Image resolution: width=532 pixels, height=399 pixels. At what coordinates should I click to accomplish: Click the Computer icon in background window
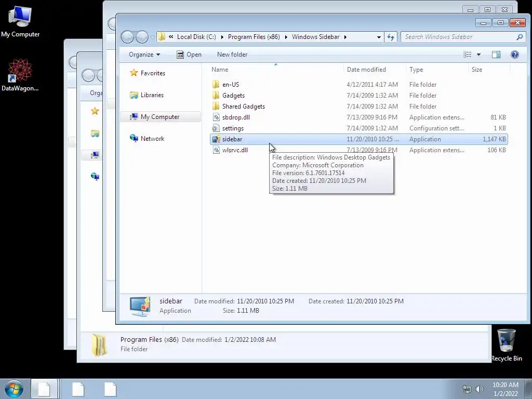click(x=95, y=155)
